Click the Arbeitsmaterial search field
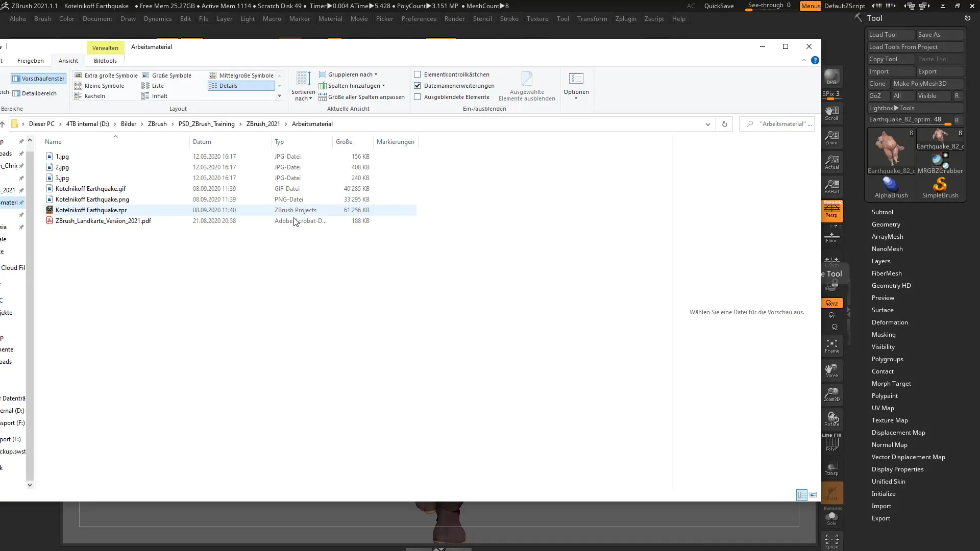The width and height of the screenshot is (980, 551). tap(776, 124)
